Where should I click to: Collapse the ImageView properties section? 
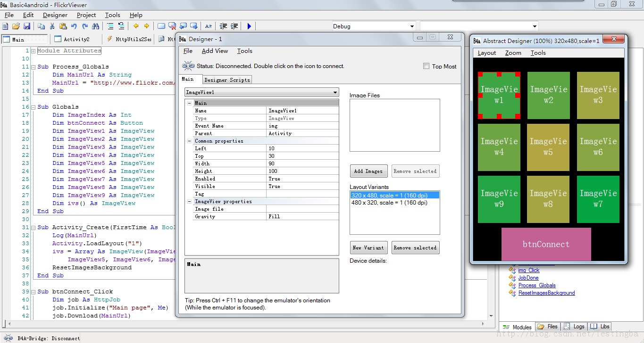coord(189,201)
